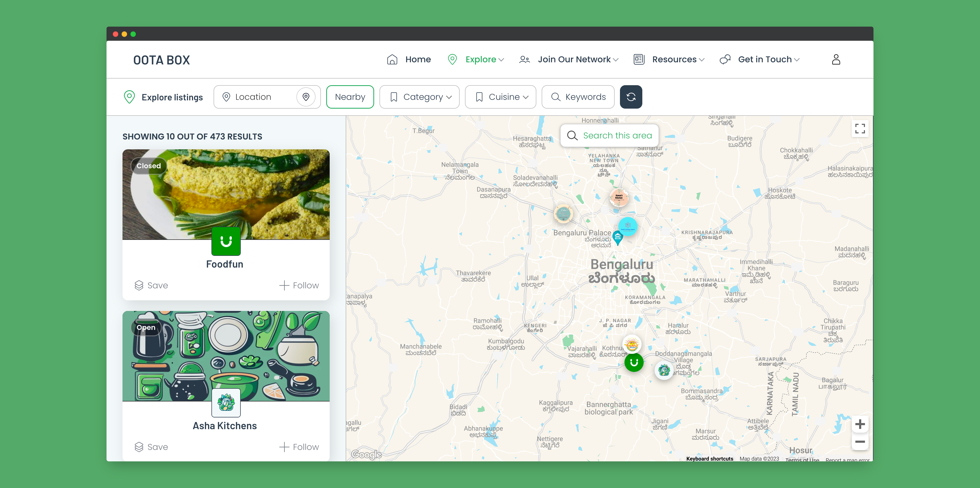Open the Asha Kitchens listing title

224,426
